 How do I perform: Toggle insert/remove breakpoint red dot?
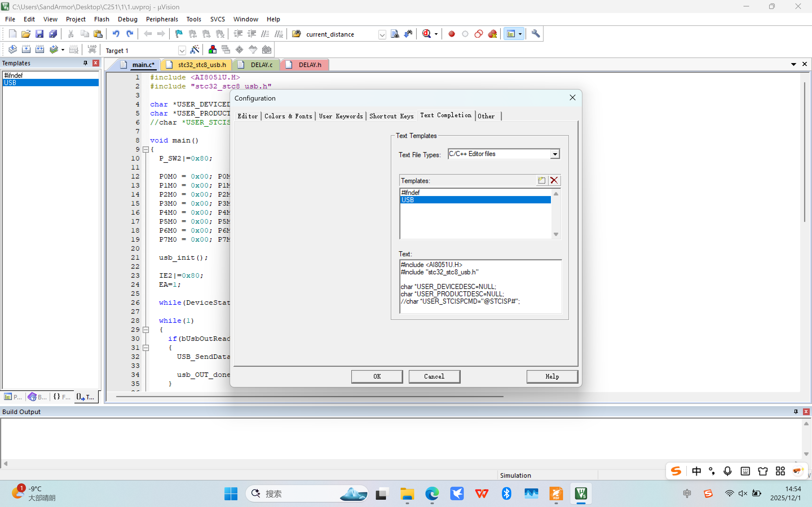click(x=452, y=34)
